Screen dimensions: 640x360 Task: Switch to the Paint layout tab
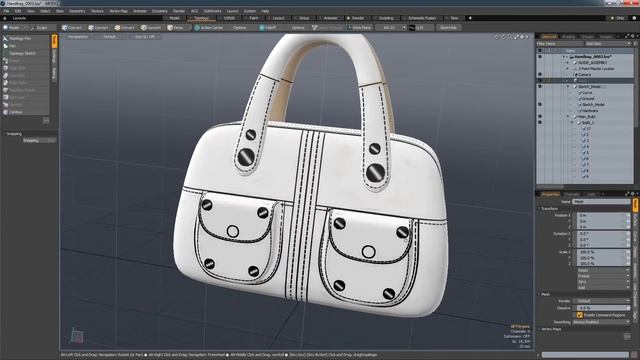click(x=253, y=18)
